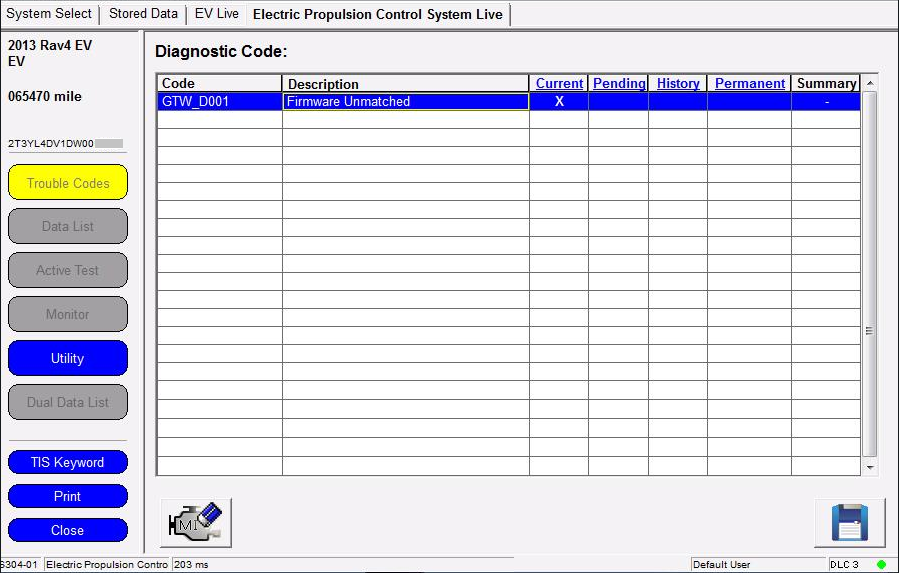Sort by the Current column link
Viewport: 899px width, 573px height.
[559, 84]
